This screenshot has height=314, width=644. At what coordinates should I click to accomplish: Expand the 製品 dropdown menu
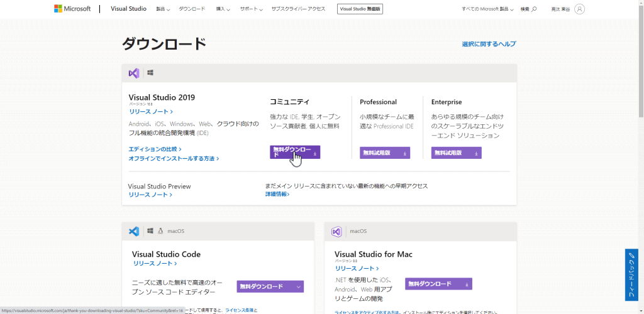(x=163, y=9)
